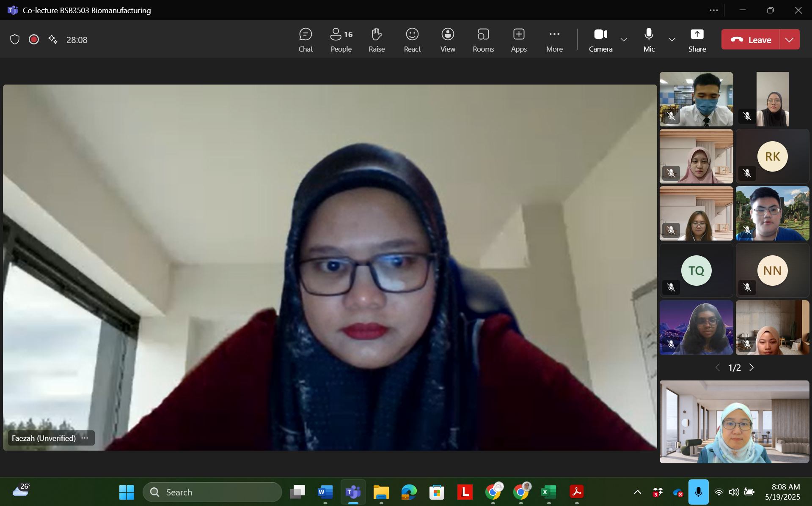Open the React emoji menu
The width and height of the screenshot is (812, 506).
coord(412,40)
